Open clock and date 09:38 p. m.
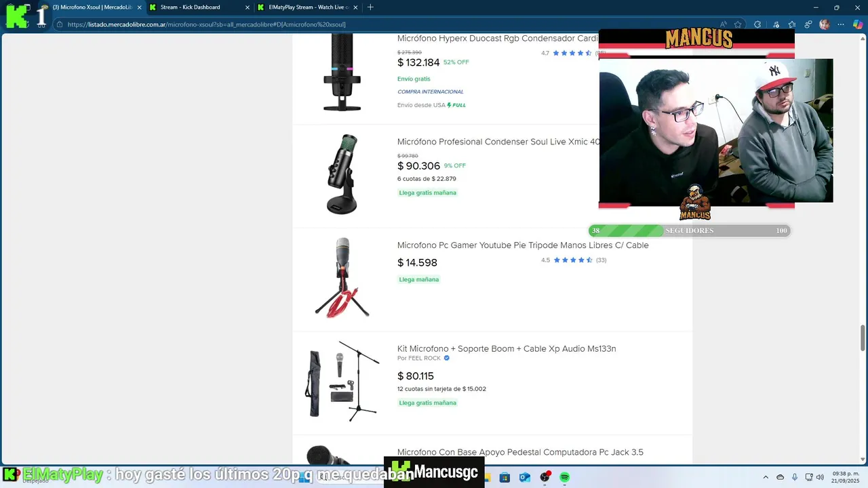This screenshot has height=488, width=868. [846, 477]
